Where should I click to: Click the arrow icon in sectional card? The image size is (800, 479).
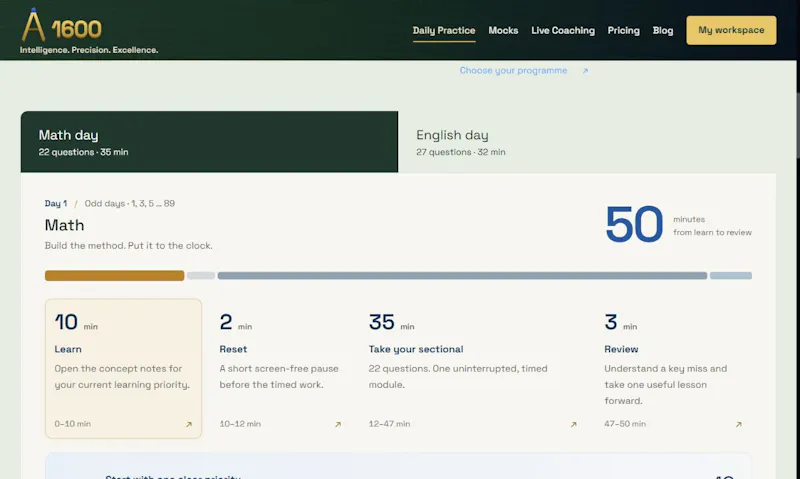(573, 424)
